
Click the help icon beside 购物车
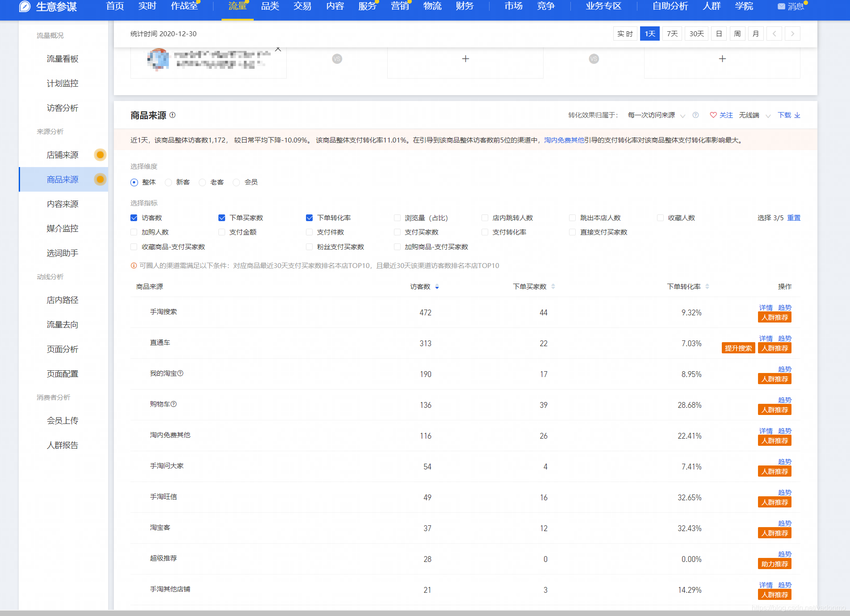coord(174,404)
